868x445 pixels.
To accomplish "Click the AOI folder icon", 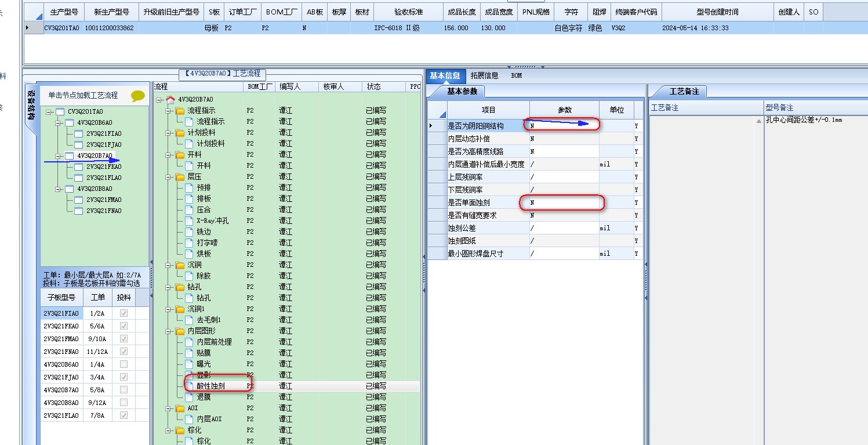I will pos(180,408).
